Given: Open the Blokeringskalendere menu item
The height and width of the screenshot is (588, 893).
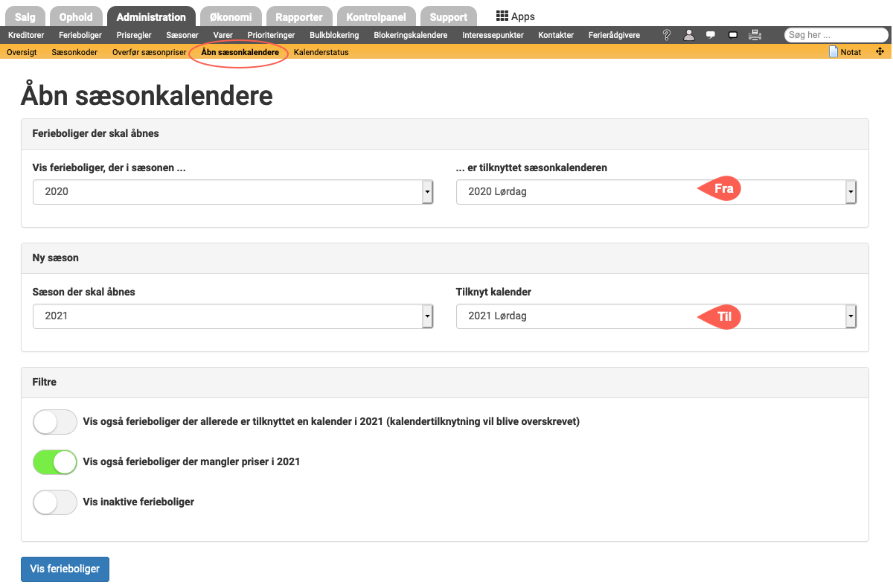Looking at the screenshot, I should tap(411, 35).
